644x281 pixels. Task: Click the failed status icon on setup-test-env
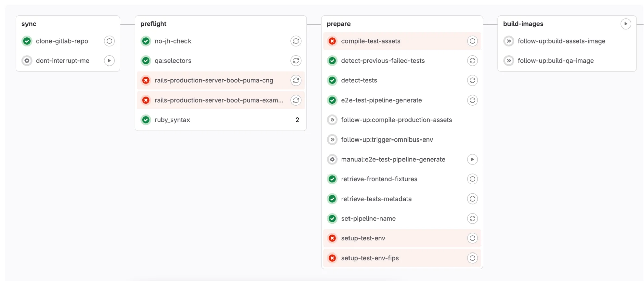pyautogui.click(x=332, y=238)
